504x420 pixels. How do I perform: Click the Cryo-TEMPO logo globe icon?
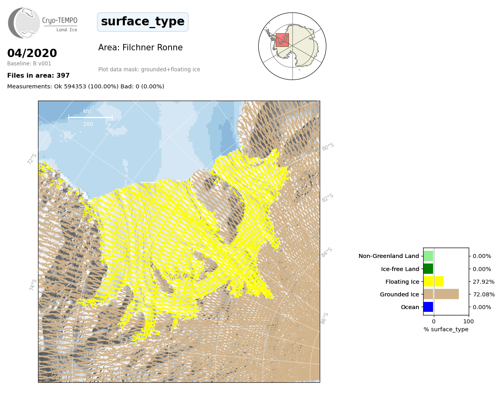tap(24, 23)
